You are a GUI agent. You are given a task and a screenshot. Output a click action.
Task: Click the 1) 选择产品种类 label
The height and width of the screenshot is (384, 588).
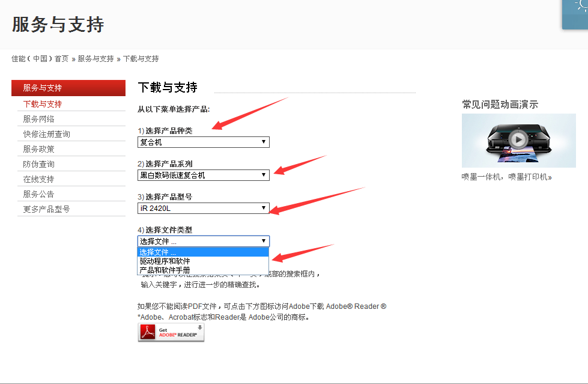(165, 130)
